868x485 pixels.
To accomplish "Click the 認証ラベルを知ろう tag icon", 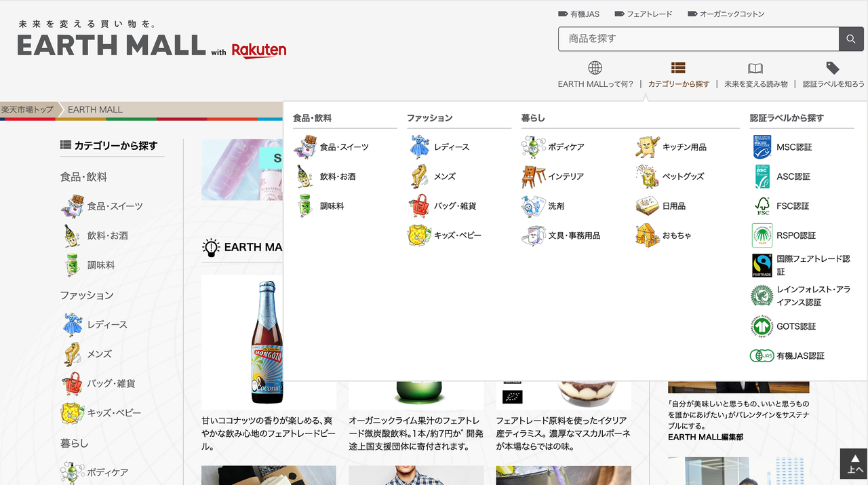I will 833,68.
